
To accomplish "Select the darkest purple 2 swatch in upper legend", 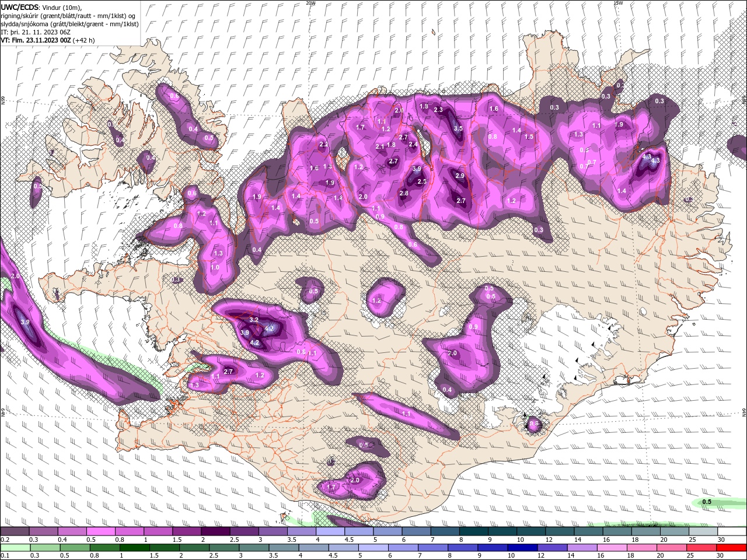I will tap(215, 531).
